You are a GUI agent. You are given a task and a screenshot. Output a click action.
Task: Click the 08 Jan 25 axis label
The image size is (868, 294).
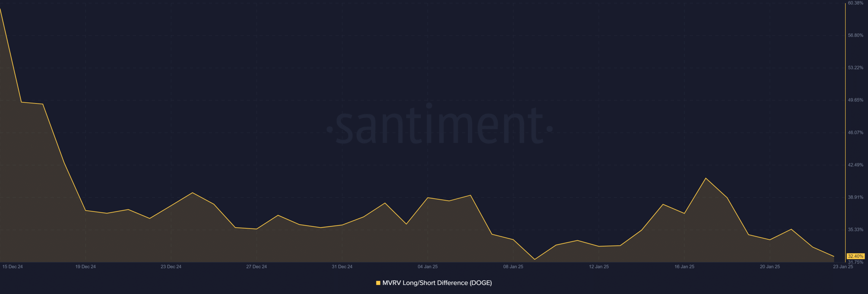click(x=513, y=267)
